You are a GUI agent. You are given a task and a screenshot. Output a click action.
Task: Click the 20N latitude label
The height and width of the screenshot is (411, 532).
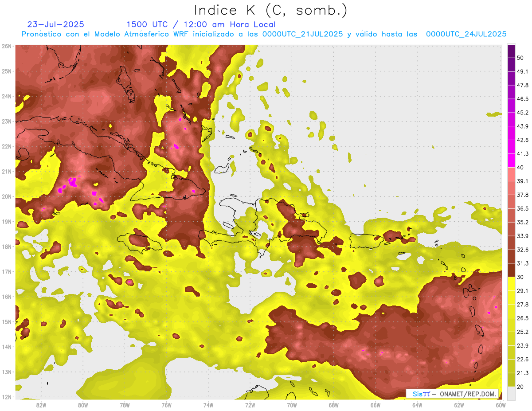(x=6, y=196)
